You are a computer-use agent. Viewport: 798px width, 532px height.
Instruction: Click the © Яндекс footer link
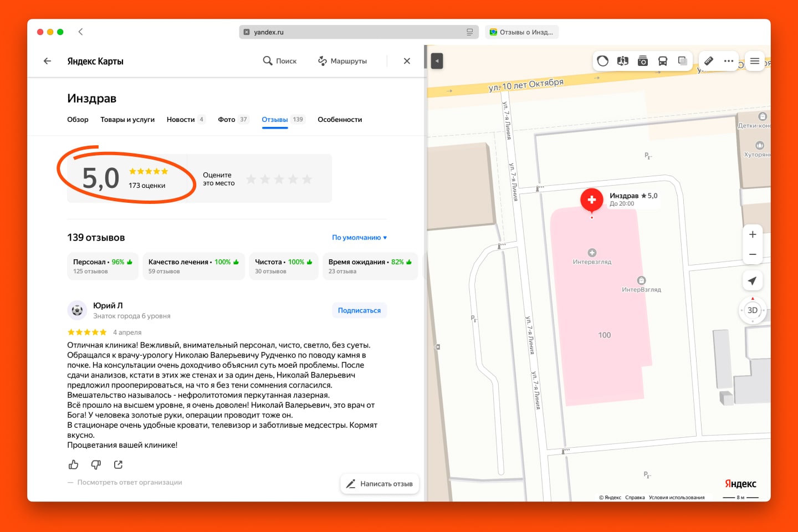coord(610,498)
